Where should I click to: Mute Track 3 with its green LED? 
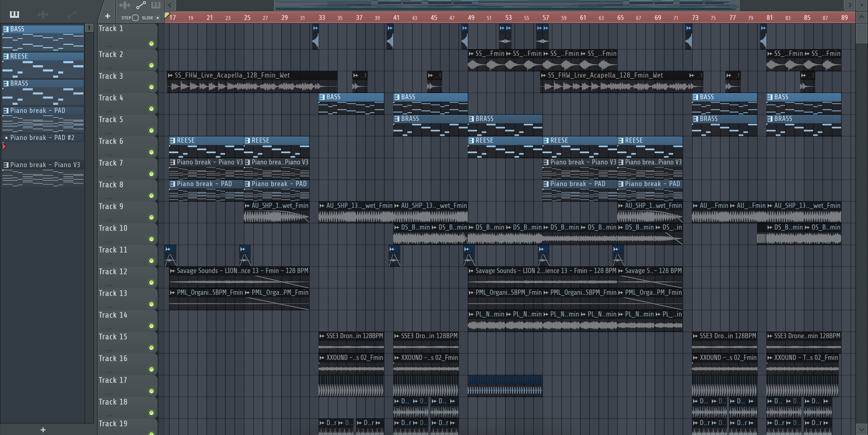pyautogui.click(x=151, y=87)
